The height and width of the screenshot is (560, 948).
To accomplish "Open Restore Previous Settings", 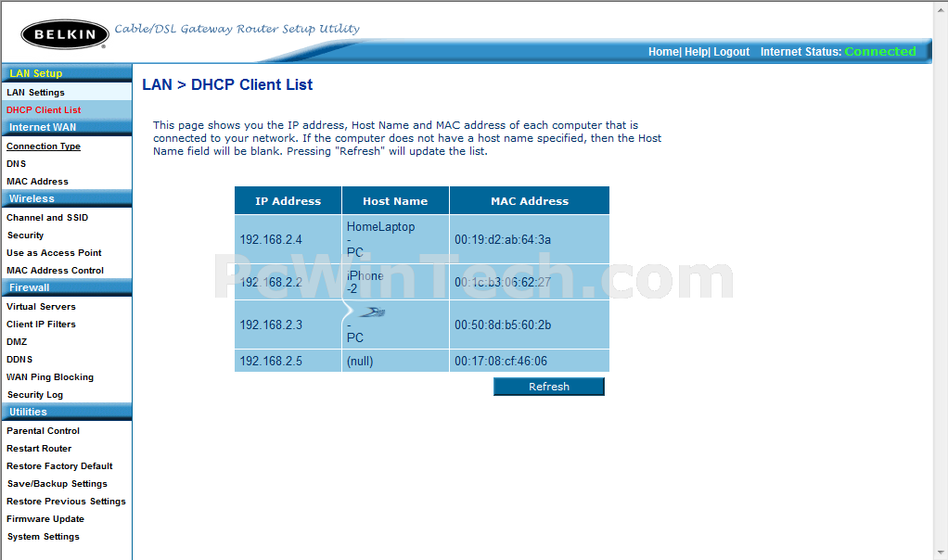I will tap(66, 502).
